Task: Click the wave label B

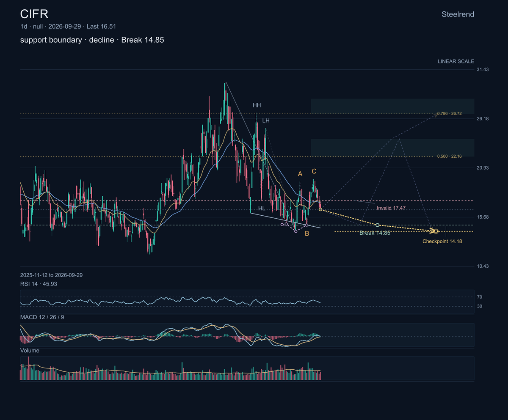Action: click(307, 233)
